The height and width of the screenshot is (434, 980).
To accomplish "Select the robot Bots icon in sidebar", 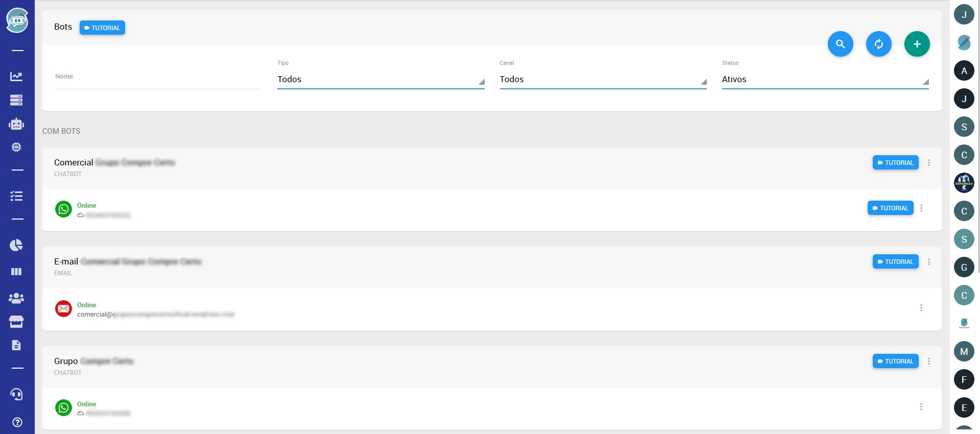I will tap(16, 124).
